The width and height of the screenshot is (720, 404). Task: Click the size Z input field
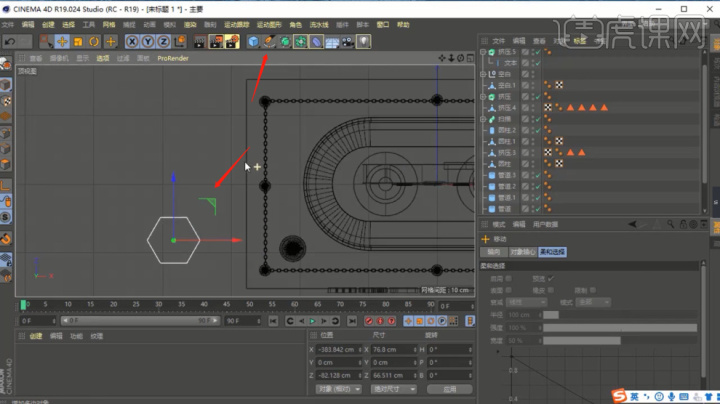(392, 376)
